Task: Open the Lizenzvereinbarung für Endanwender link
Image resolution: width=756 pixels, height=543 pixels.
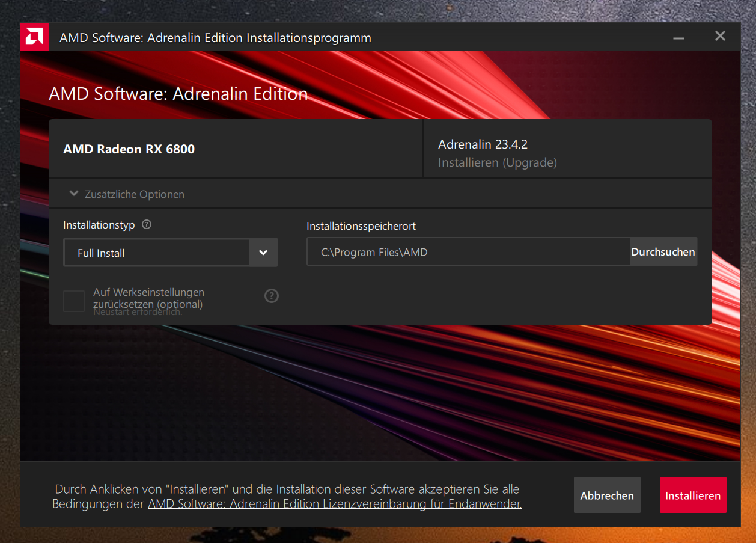Action: click(x=335, y=504)
